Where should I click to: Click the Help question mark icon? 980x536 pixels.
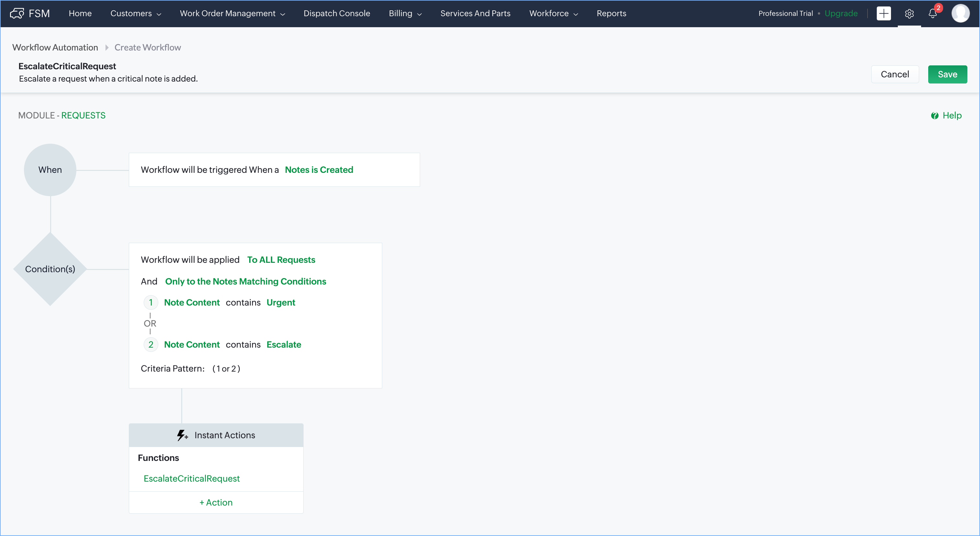pyautogui.click(x=934, y=116)
